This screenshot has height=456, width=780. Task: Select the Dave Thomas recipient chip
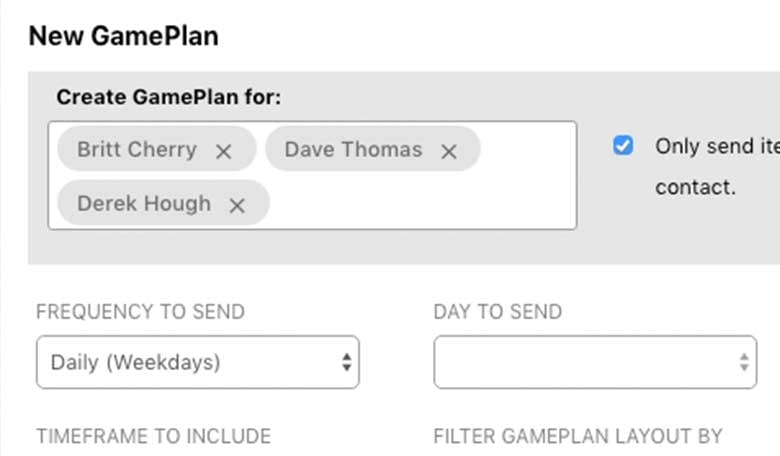point(353,150)
